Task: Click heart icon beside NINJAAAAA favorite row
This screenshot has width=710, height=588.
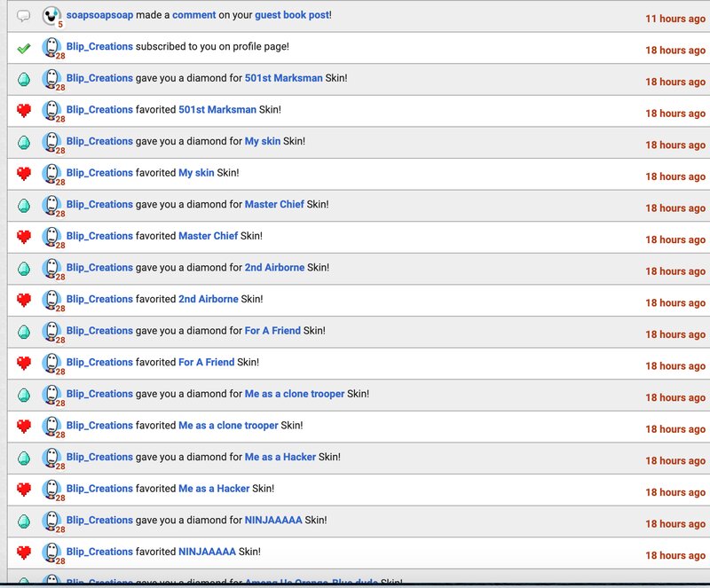Action: coord(24,552)
